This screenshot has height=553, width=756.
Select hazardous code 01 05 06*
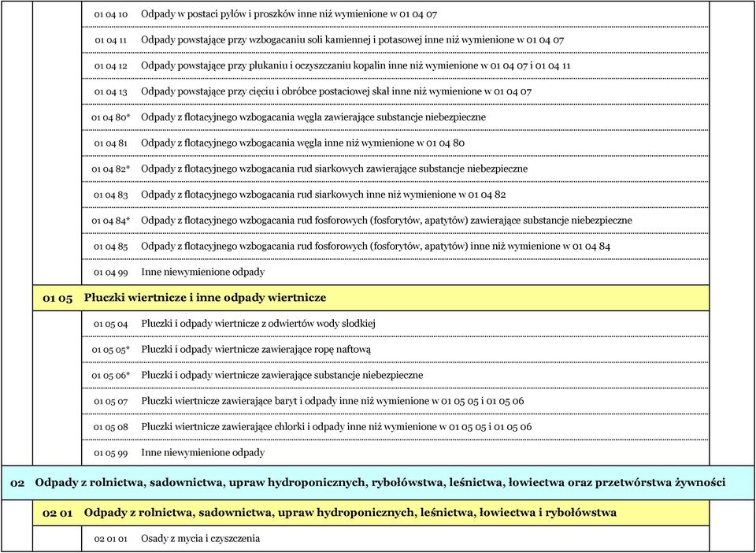pos(111,376)
